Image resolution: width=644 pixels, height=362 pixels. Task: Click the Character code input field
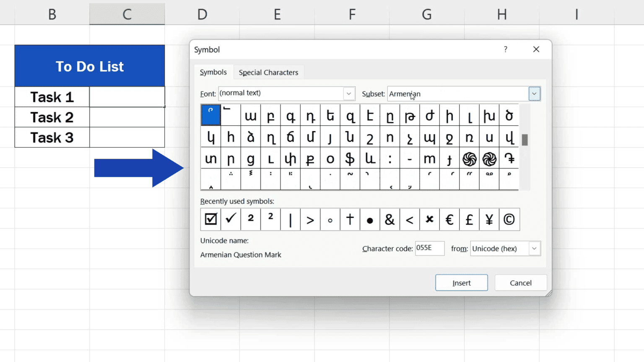tap(429, 248)
